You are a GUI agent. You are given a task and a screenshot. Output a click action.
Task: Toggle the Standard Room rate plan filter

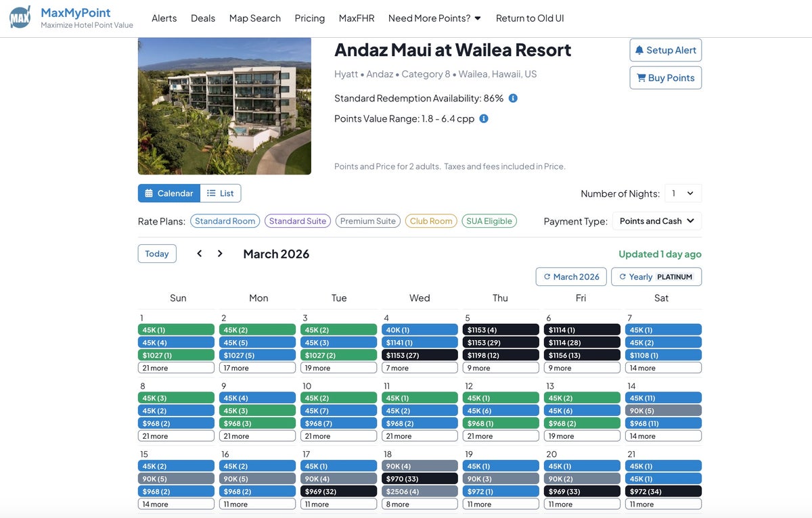(225, 221)
